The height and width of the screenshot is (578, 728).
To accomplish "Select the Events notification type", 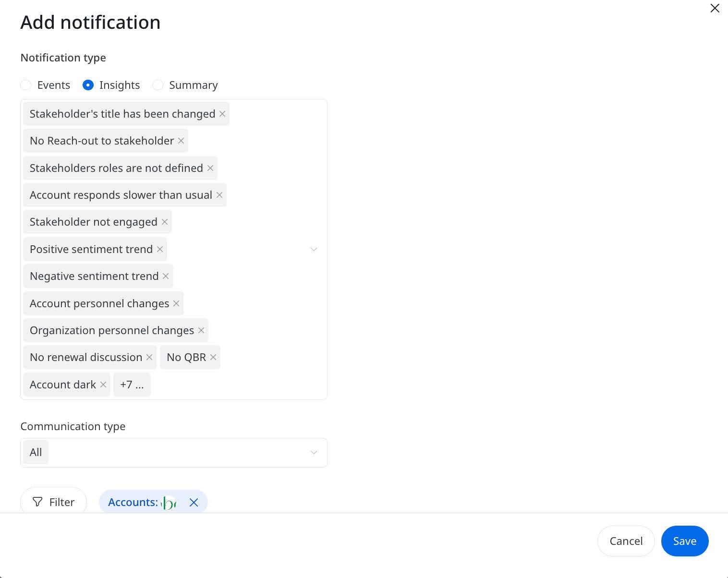I will 26,85.
